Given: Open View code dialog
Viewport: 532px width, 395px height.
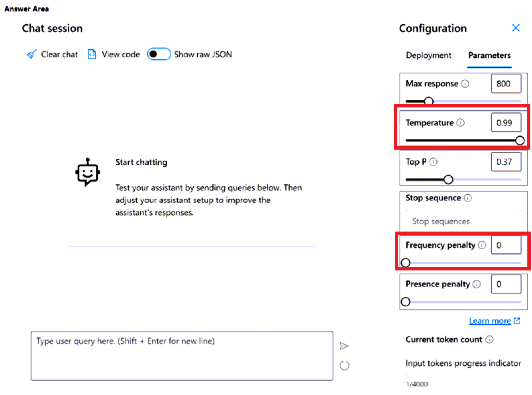Looking at the screenshot, I should tap(92, 54).
